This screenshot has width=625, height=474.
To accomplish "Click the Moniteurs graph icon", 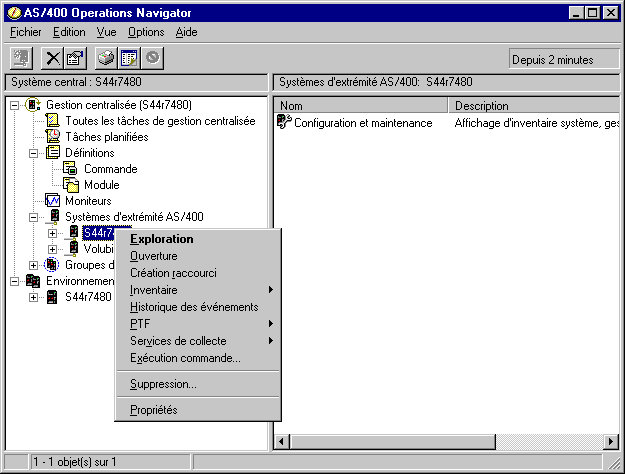I will (52, 201).
